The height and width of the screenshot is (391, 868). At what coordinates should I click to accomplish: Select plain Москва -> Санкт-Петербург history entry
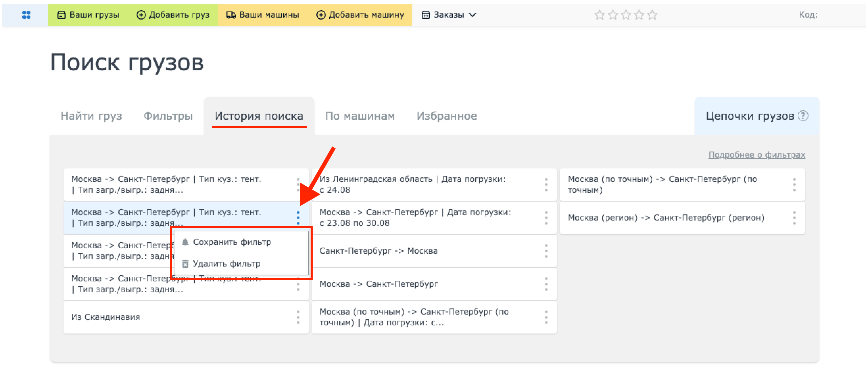click(x=434, y=284)
